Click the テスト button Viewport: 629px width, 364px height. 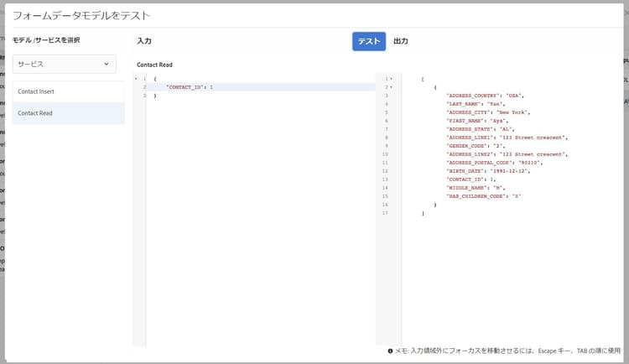[369, 41]
